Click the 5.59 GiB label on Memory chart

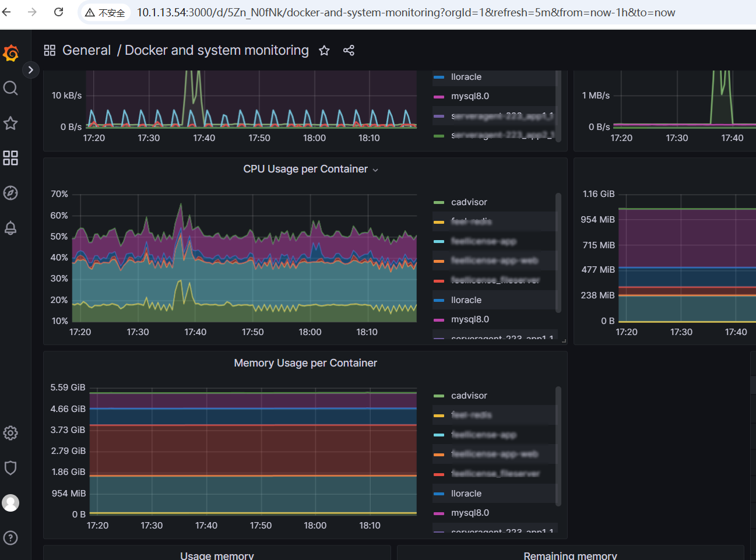point(68,388)
